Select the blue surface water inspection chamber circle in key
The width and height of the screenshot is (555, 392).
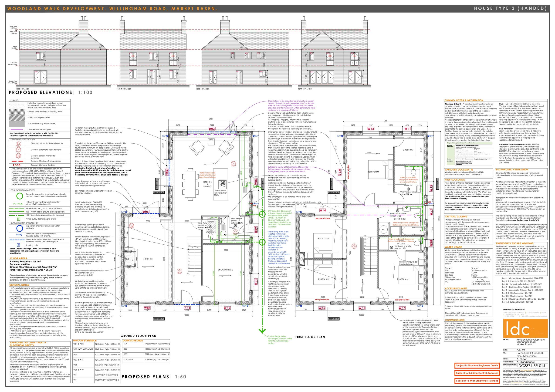tap(20, 228)
